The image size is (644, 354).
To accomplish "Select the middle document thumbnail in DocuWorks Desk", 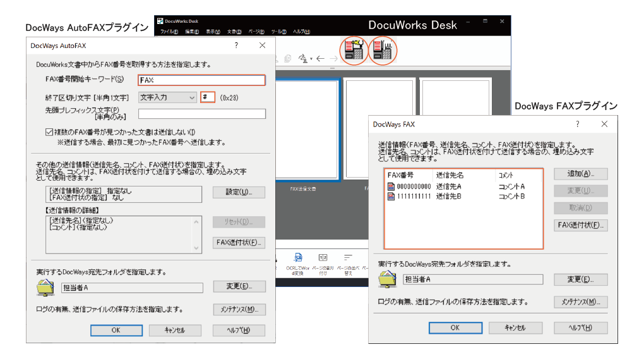I will coord(379,129).
